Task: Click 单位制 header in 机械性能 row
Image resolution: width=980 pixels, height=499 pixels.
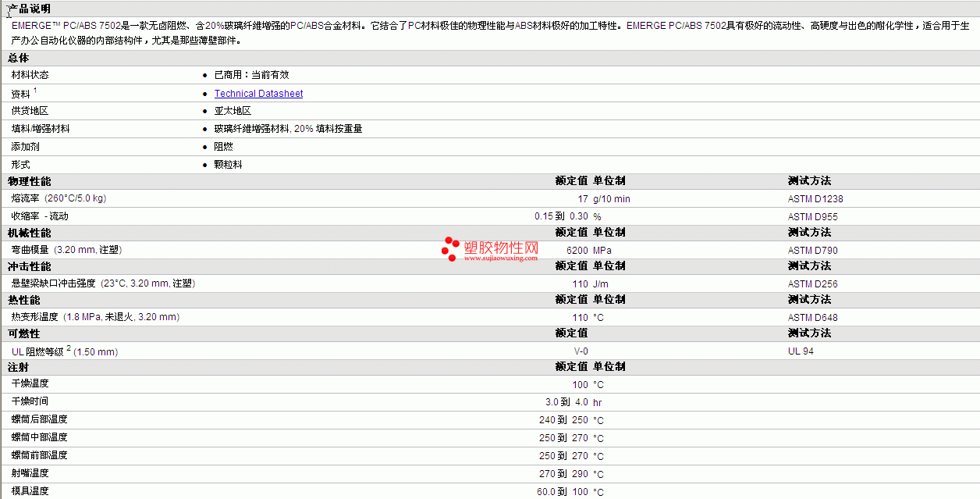Action: [x=609, y=233]
